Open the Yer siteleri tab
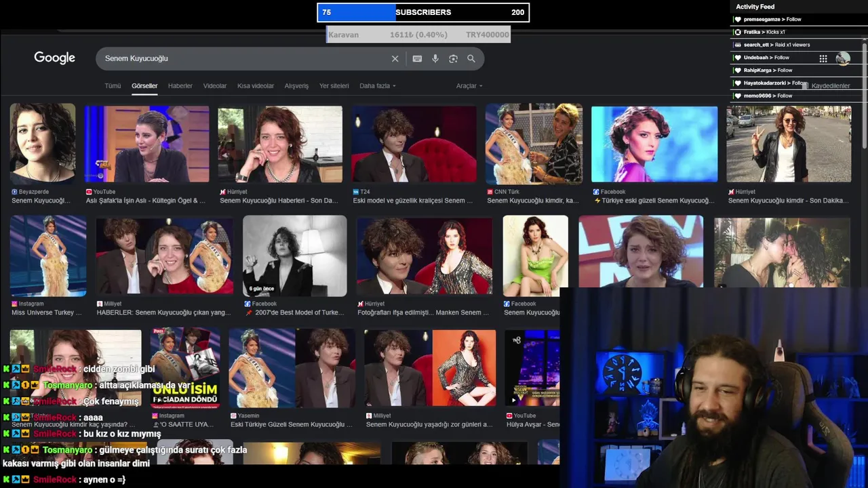868x488 pixels. point(334,86)
